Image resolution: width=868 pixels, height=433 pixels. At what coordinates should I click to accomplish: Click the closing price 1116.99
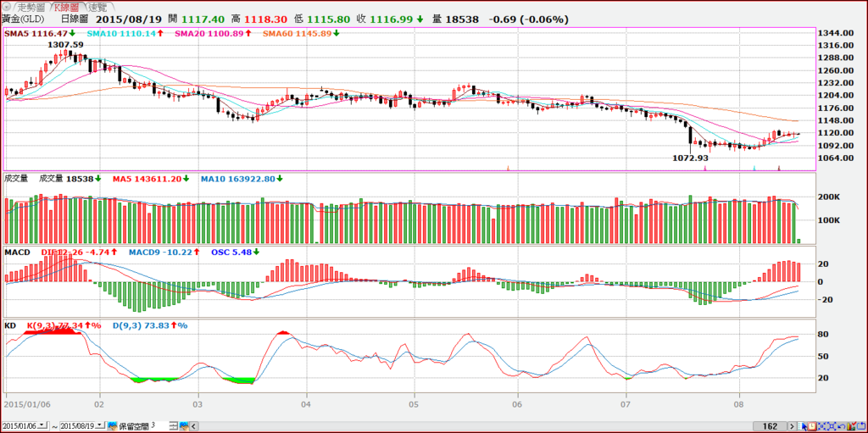coord(392,19)
